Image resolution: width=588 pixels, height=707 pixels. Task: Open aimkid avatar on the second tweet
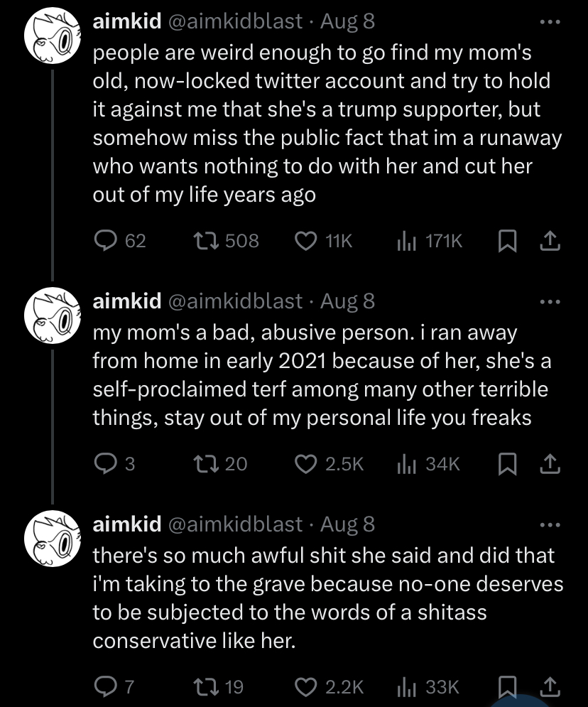[x=53, y=315]
